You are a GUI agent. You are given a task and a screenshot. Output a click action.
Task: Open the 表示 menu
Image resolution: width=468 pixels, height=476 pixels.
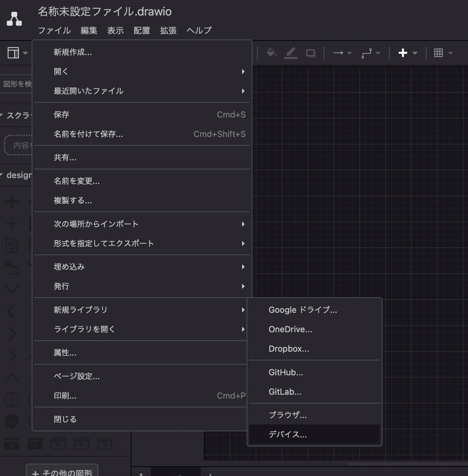coord(116,30)
